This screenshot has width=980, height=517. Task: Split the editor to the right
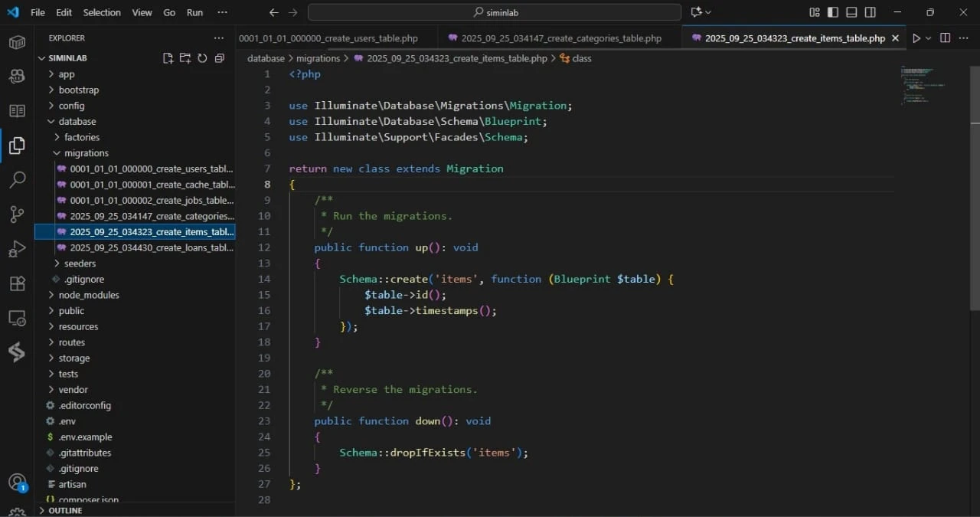click(x=945, y=38)
